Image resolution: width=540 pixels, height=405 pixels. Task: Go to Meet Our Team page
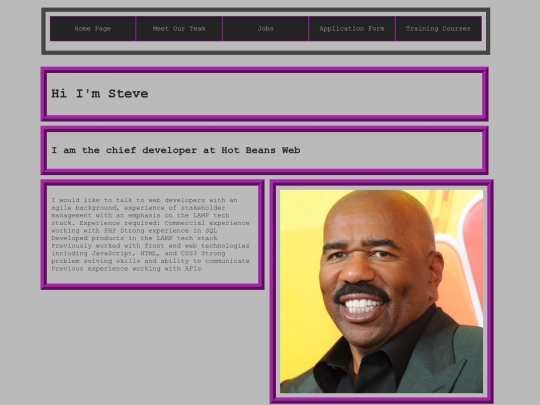coord(179,29)
